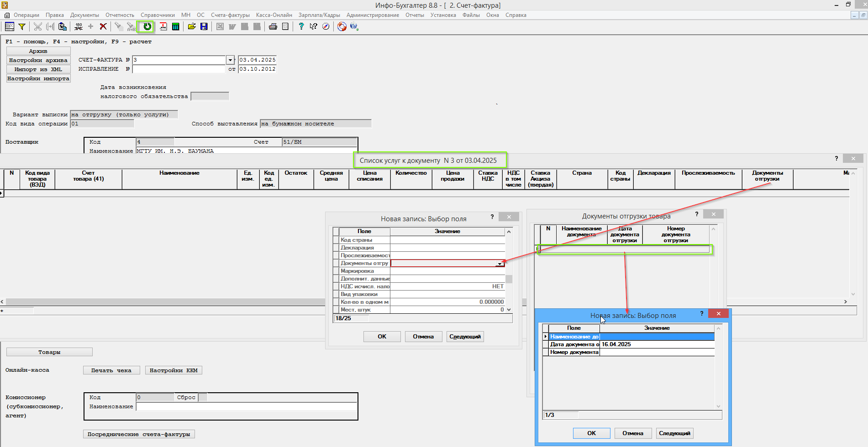Open the Касса-Онлайн menu
The image size is (868, 447).
274,15
